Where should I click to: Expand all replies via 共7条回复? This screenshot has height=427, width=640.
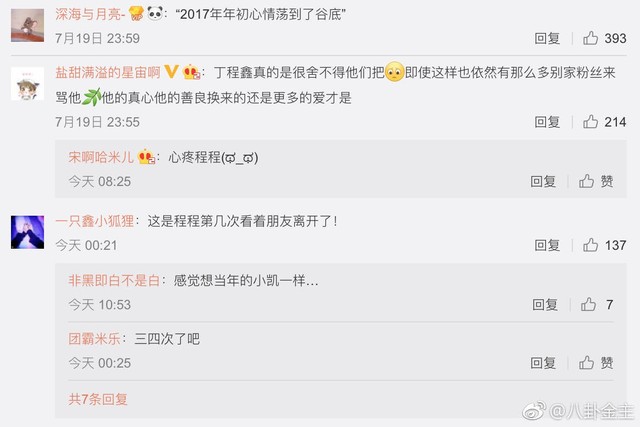click(98, 399)
